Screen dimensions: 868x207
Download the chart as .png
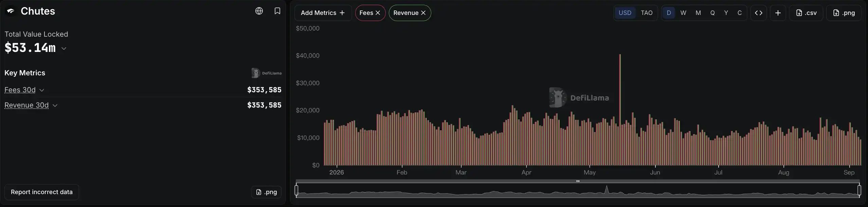click(844, 13)
